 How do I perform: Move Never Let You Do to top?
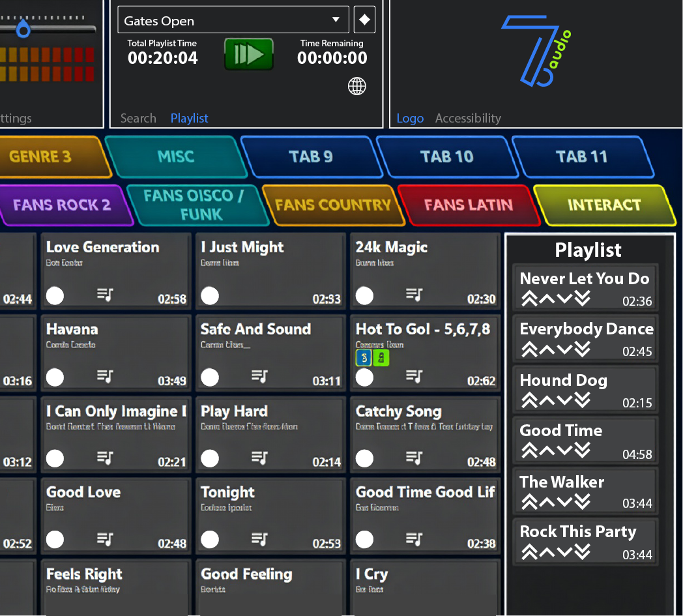tap(530, 299)
